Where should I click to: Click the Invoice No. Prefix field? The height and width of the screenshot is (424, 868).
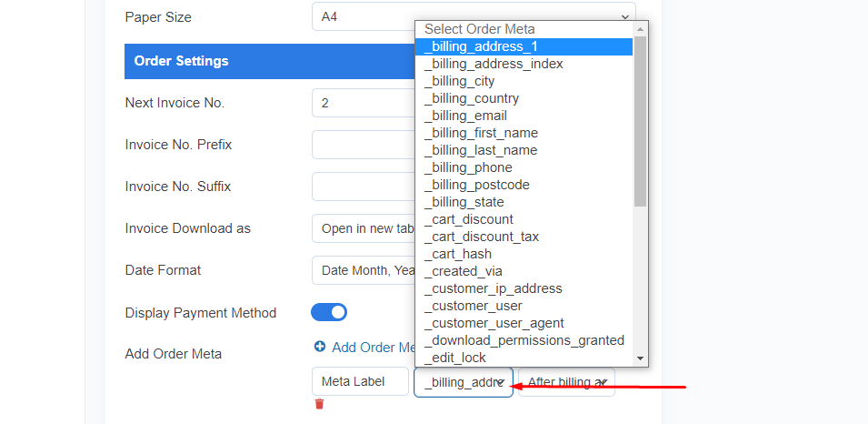click(x=364, y=145)
